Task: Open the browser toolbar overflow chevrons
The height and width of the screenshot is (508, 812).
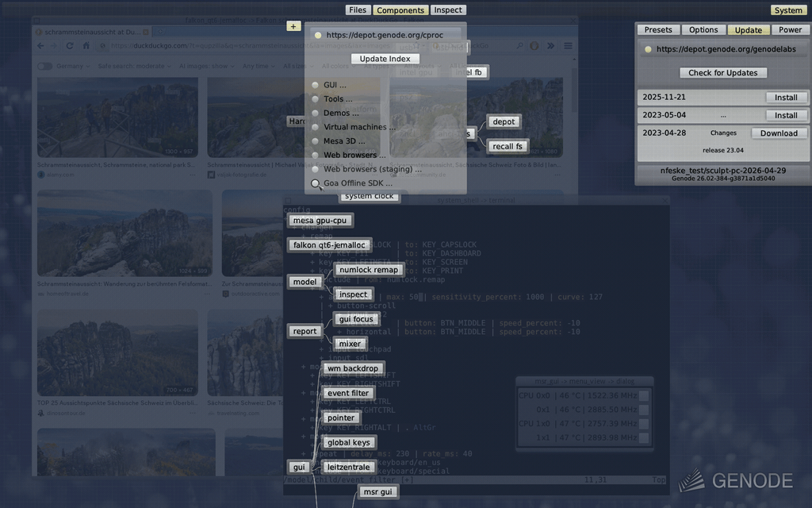Action: (x=550, y=45)
